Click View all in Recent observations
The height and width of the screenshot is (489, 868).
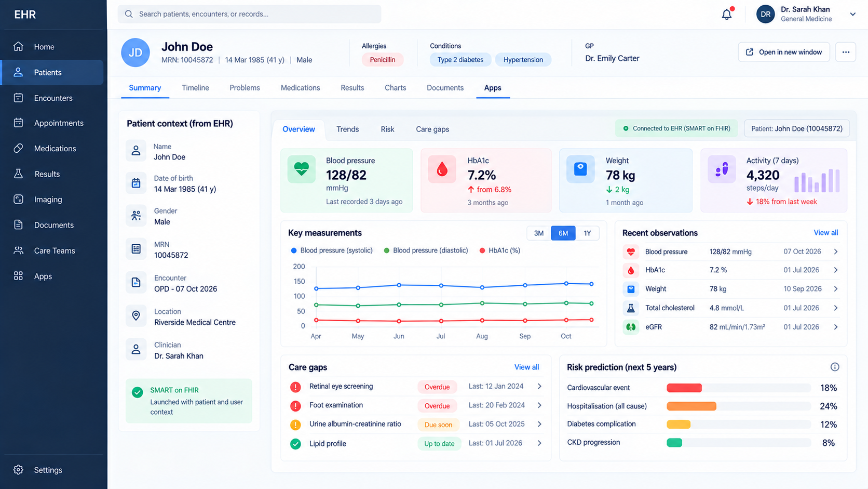825,233
